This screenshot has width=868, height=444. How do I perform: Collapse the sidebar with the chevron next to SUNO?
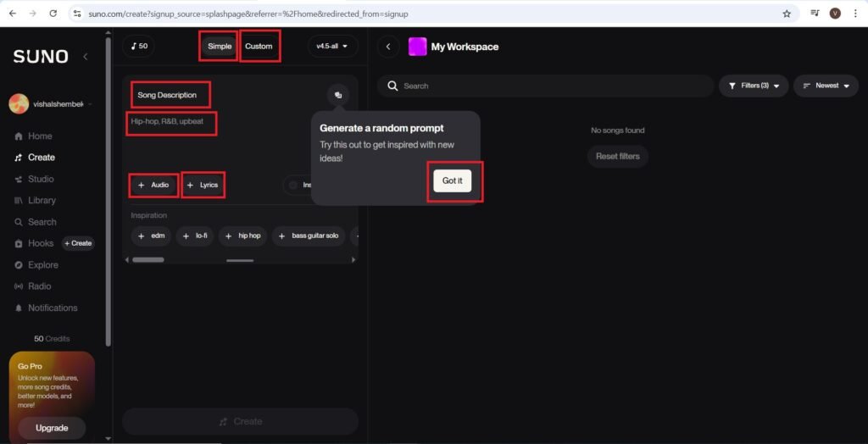point(86,57)
